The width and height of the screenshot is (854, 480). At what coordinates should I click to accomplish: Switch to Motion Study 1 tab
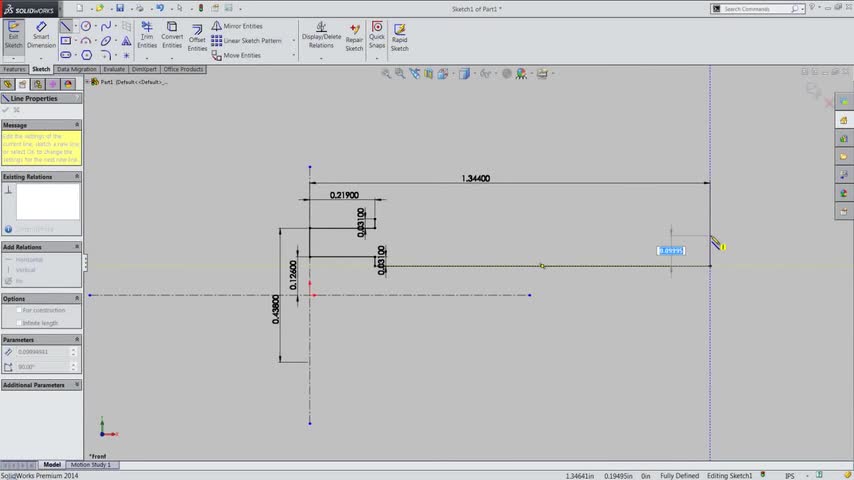90,465
